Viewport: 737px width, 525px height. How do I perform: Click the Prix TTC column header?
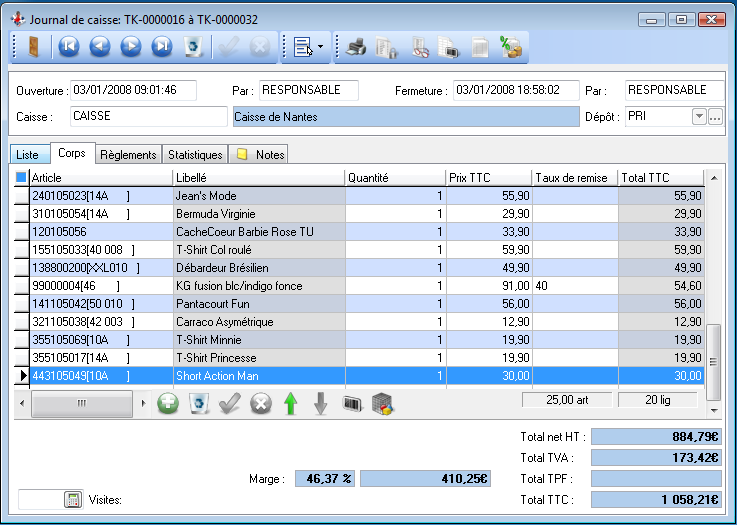[x=489, y=178]
